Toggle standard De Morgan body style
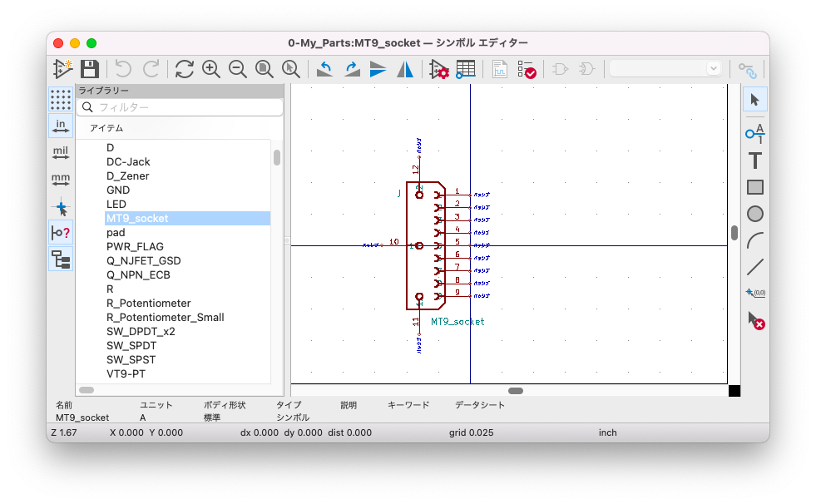The image size is (816, 504). [x=561, y=69]
